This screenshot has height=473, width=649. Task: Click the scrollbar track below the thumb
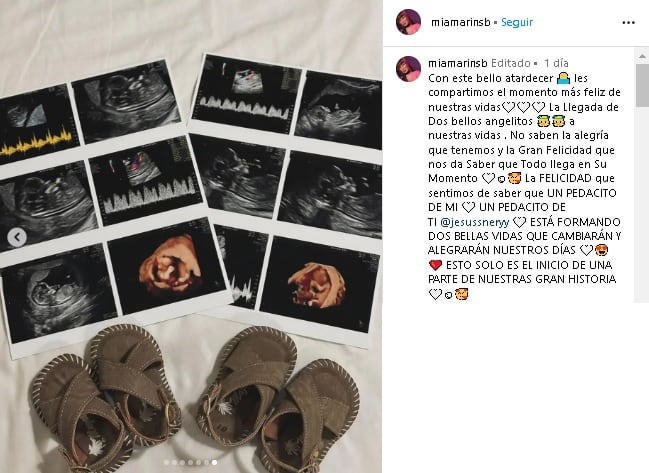(642, 203)
